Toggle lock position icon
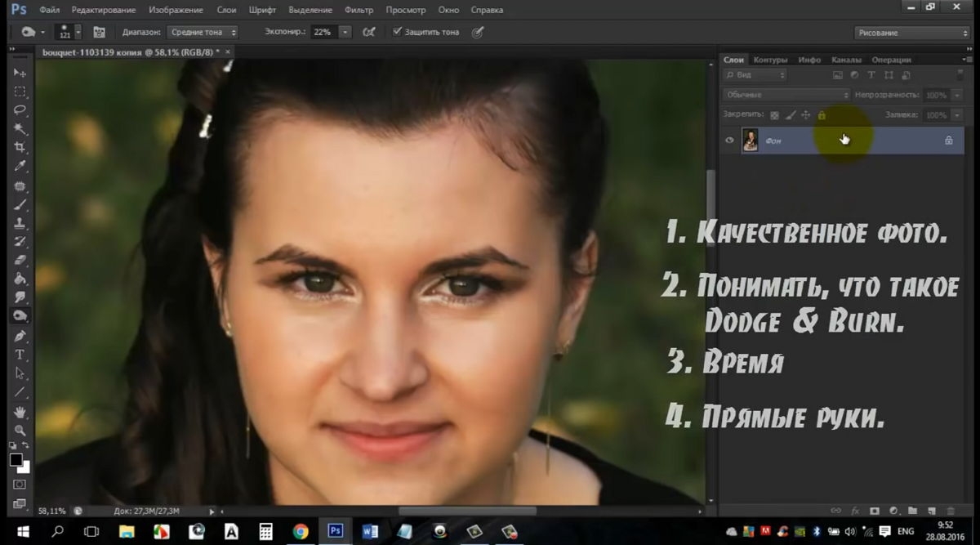Screen dimensions: 980x545 [806, 115]
